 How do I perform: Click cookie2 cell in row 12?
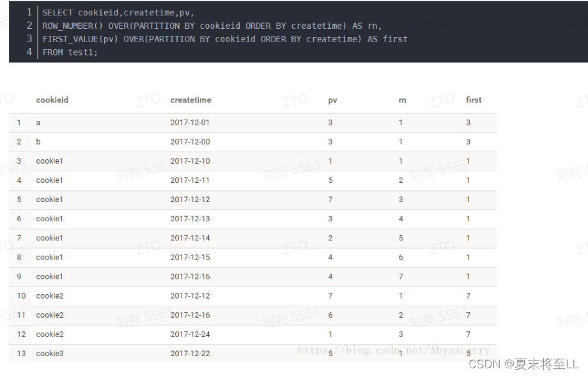point(50,334)
